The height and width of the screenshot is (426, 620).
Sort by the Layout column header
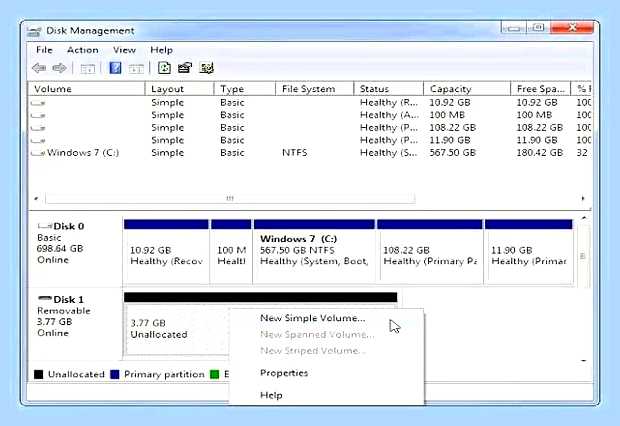click(180, 89)
